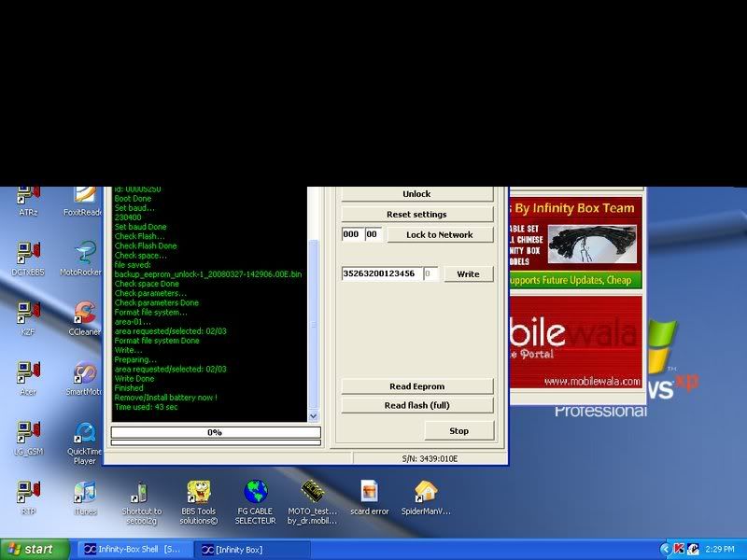
Task: Open the scard error file icon
Action: coord(370,498)
